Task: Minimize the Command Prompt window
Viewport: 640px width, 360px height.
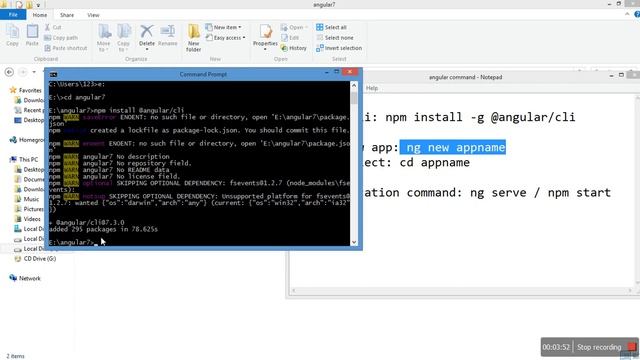Action: pos(327,72)
